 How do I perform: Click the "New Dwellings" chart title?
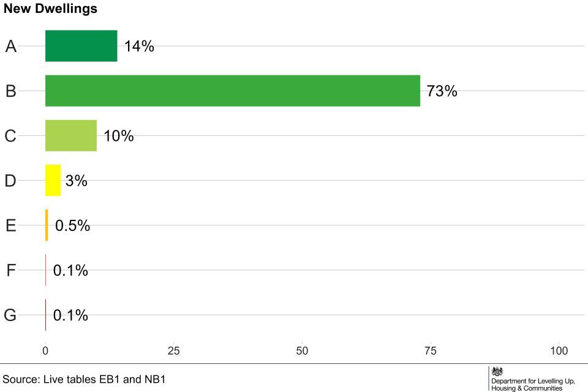click(x=50, y=9)
